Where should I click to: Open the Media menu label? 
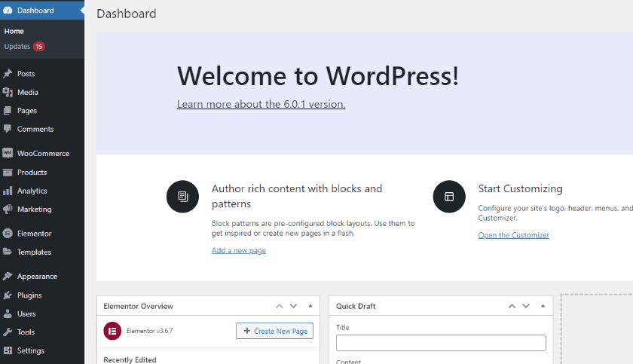tap(28, 92)
